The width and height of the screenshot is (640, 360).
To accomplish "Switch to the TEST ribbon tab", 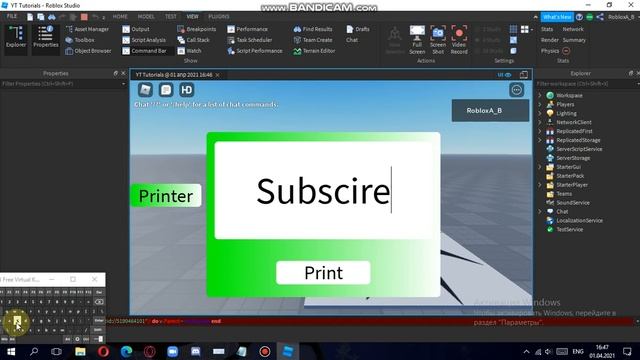I will click(x=171, y=17).
